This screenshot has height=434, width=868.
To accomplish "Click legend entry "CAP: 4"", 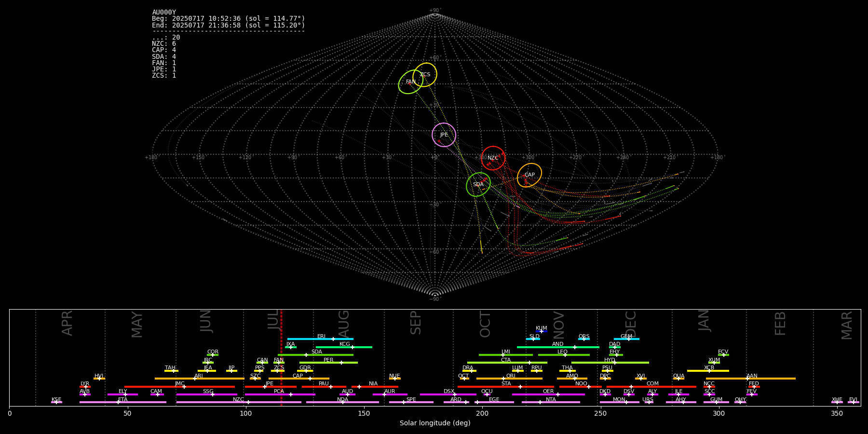I will point(164,50).
